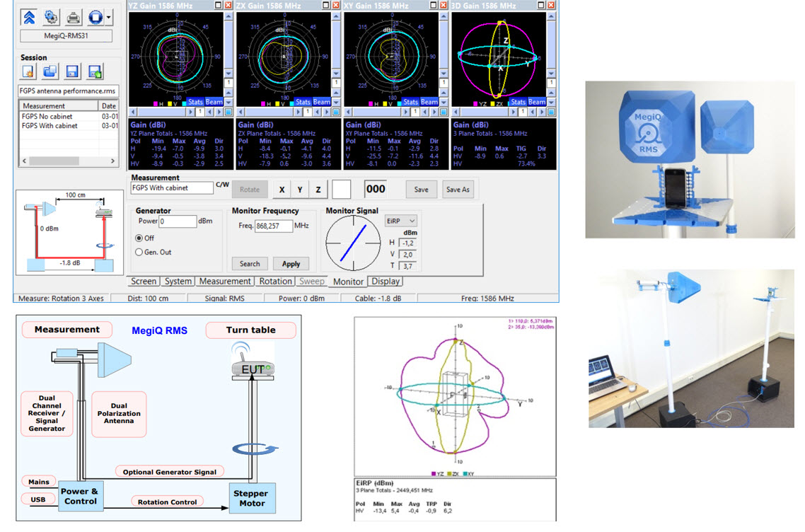Click the printer icon
Screen dimensions: 805x532
click(x=74, y=18)
